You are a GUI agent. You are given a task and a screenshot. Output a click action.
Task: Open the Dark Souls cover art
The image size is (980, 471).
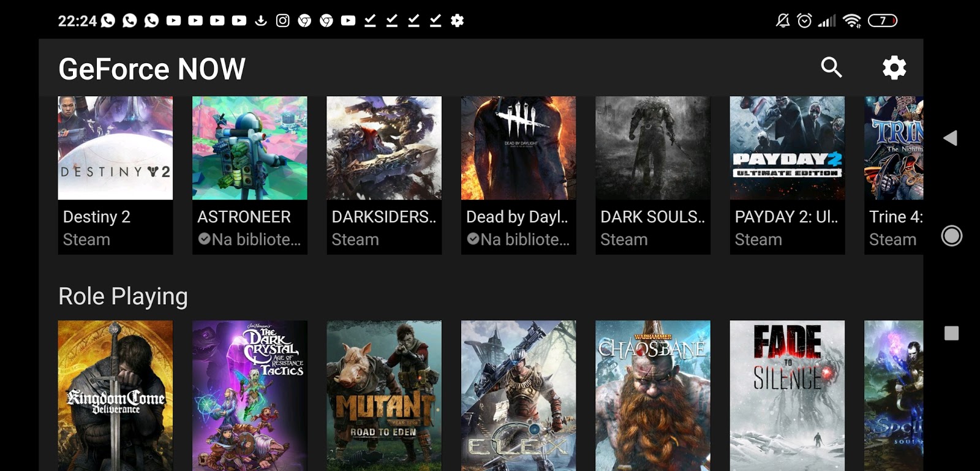(x=653, y=148)
